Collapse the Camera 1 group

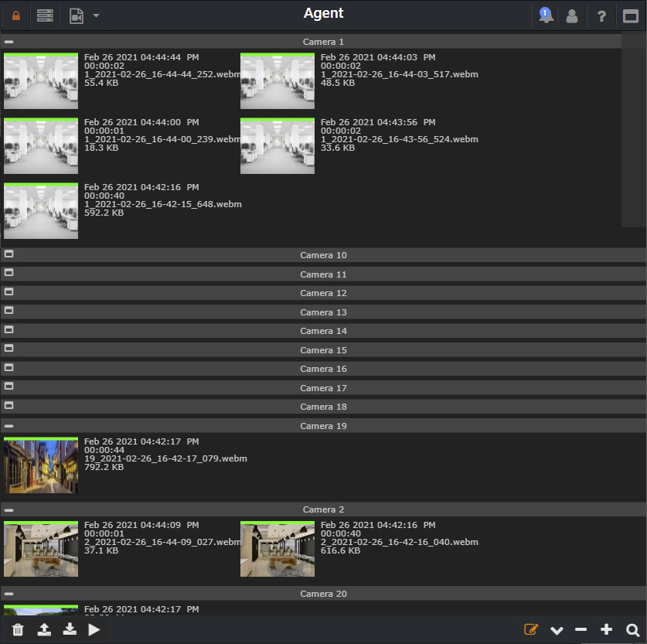[x=9, y=42]
